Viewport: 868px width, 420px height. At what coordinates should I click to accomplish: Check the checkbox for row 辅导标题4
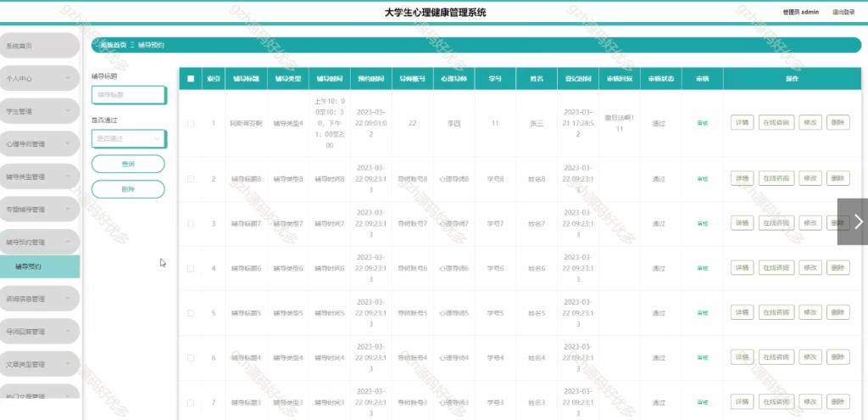click(191, 358)
